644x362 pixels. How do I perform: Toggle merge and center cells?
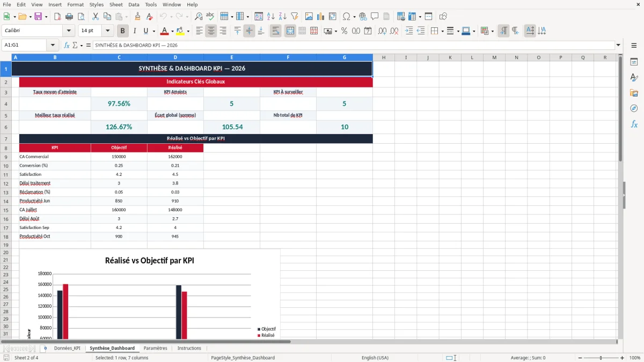point(290,31)
